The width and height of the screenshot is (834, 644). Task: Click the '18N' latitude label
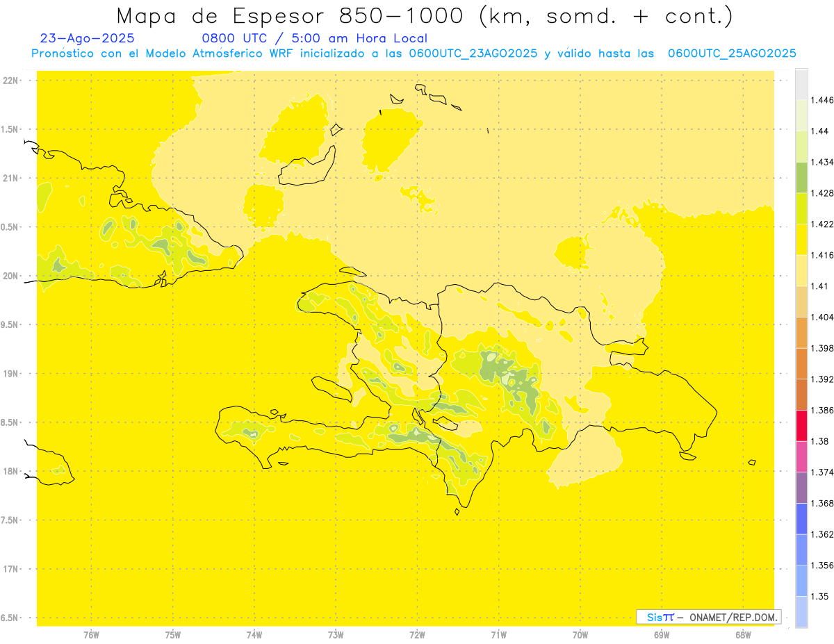point(10,472)
